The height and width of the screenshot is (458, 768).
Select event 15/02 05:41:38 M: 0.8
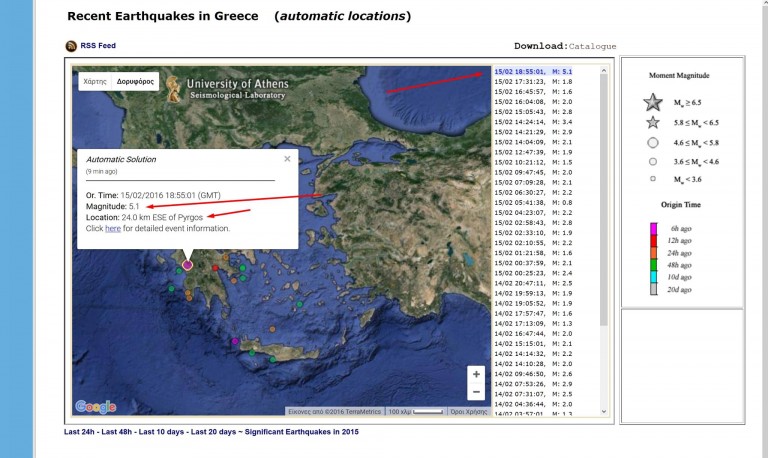pyautogui.click(x=533, y=203)
